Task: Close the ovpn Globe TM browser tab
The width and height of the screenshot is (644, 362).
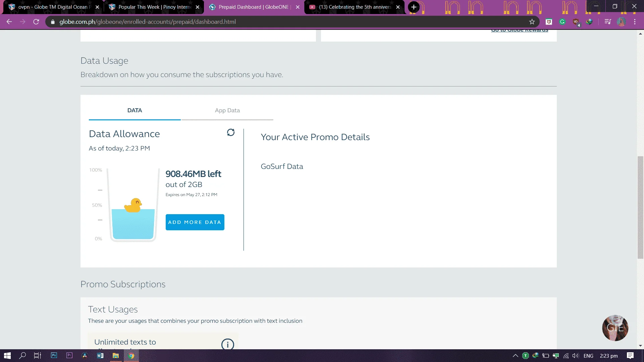Action: tap(97, 7)
